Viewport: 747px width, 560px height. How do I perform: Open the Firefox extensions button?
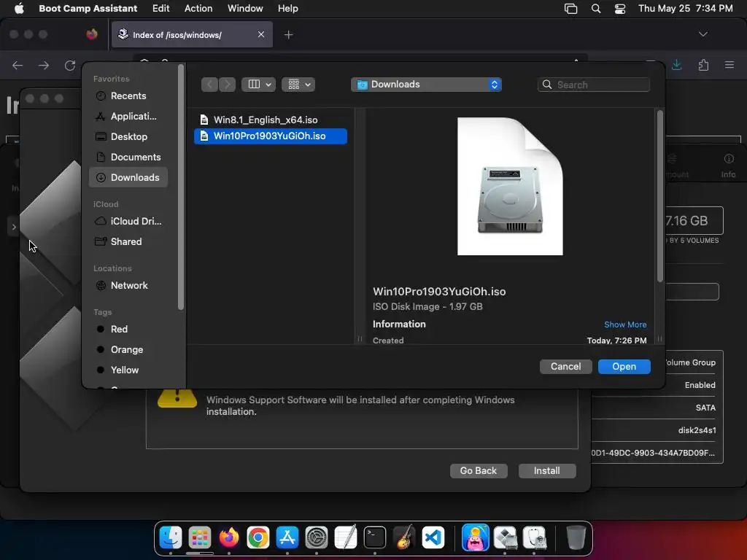(703, 65)
